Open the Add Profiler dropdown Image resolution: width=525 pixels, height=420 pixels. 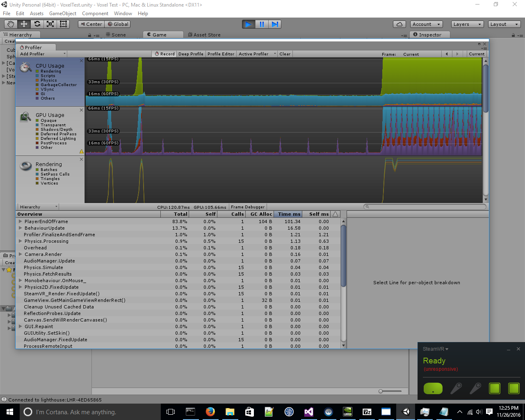(x=42, y=54)
